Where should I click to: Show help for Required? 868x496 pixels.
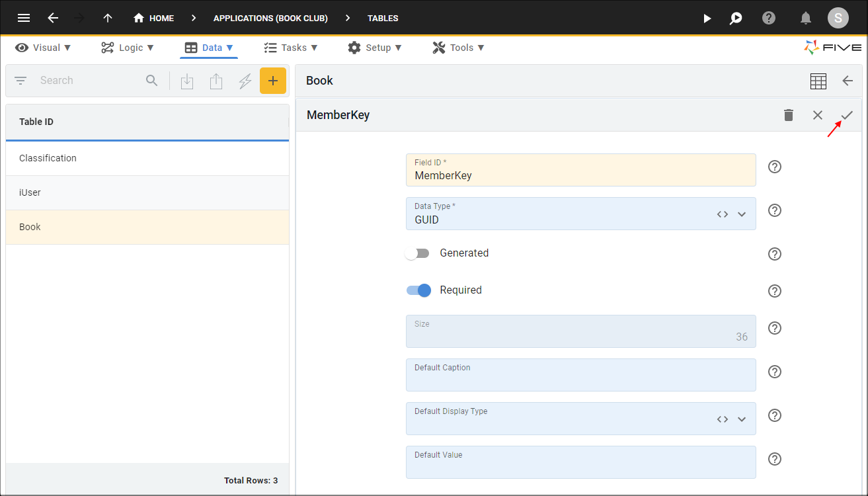(x=775, y=291)
